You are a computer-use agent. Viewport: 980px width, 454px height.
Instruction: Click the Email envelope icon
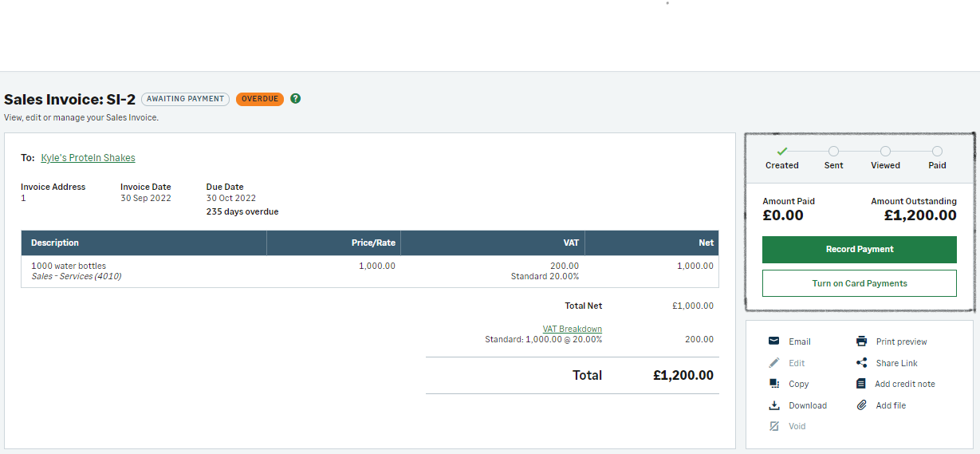coord(773,341)
